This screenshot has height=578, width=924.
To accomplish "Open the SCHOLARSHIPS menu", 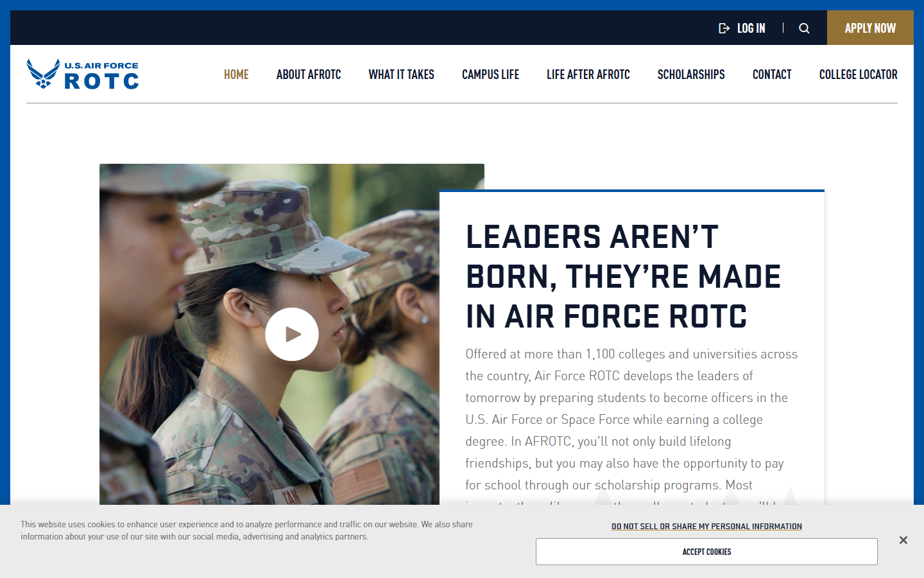I will click(x=691, y=74).
